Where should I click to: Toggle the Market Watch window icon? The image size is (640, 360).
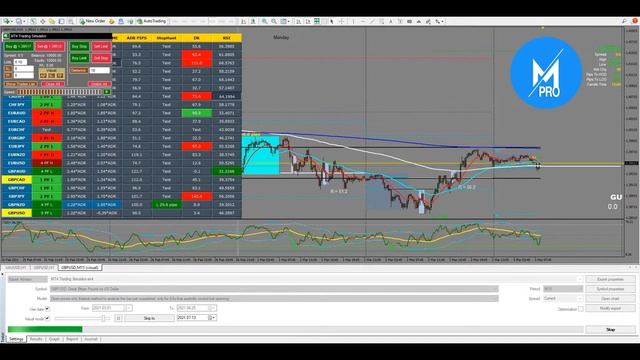click(x=33, y=21)
